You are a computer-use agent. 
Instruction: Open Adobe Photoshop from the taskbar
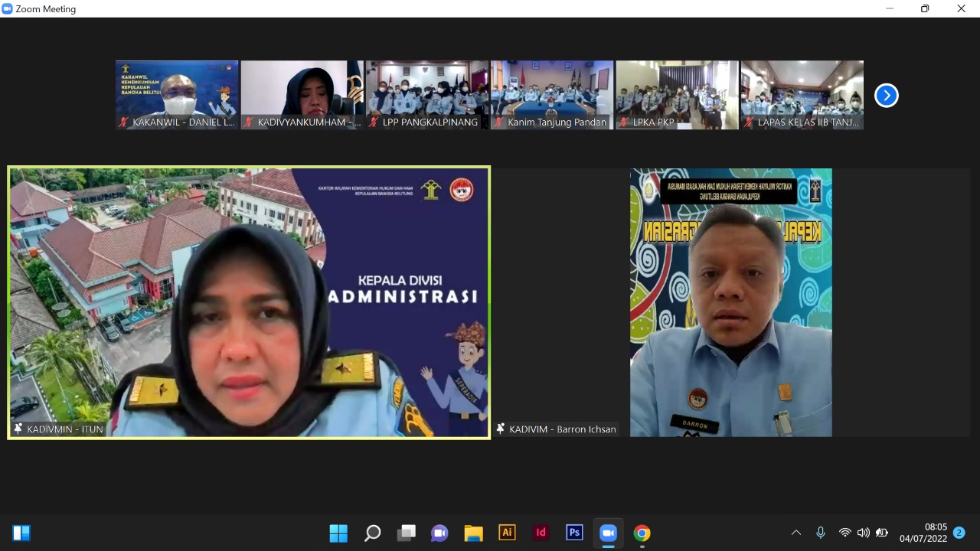tap(574, 533)
